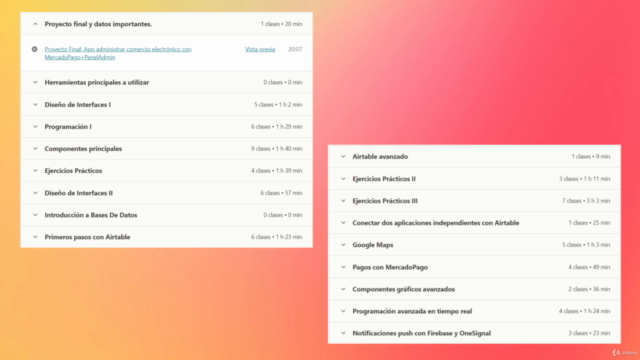Viewport: 640px width, 360px height.
Task: Expand the Diseño de Interfaces I chevron
Action: (35, 104)
